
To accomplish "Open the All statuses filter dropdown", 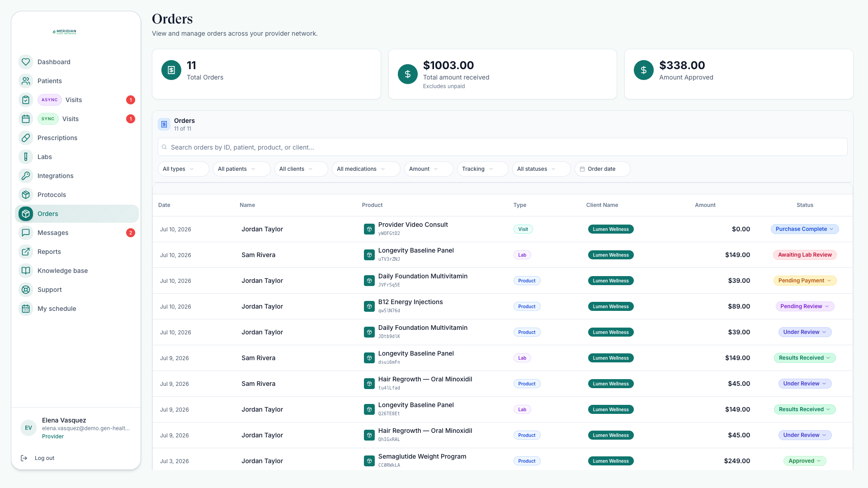I will pyautogui.click(x=541, y=169).
